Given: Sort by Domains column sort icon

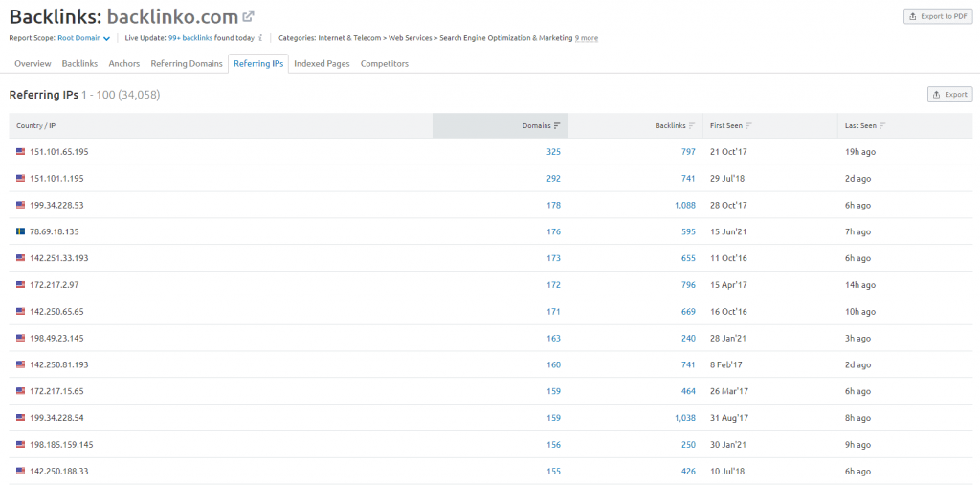Looking at the screenshot, I should 557,125.
